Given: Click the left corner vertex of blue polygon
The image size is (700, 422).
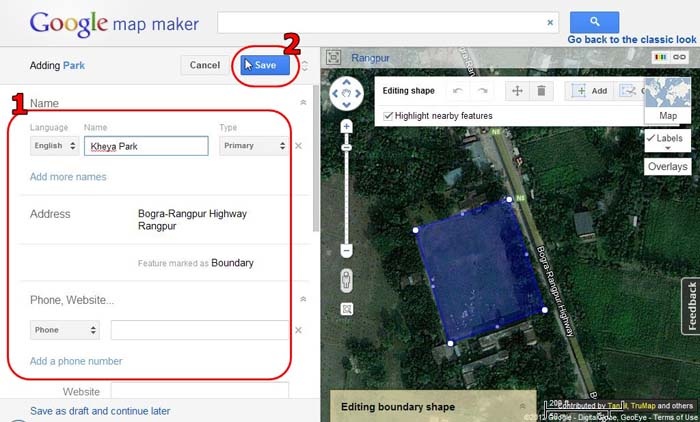Looking at the screenshot, I should [415, 230].
